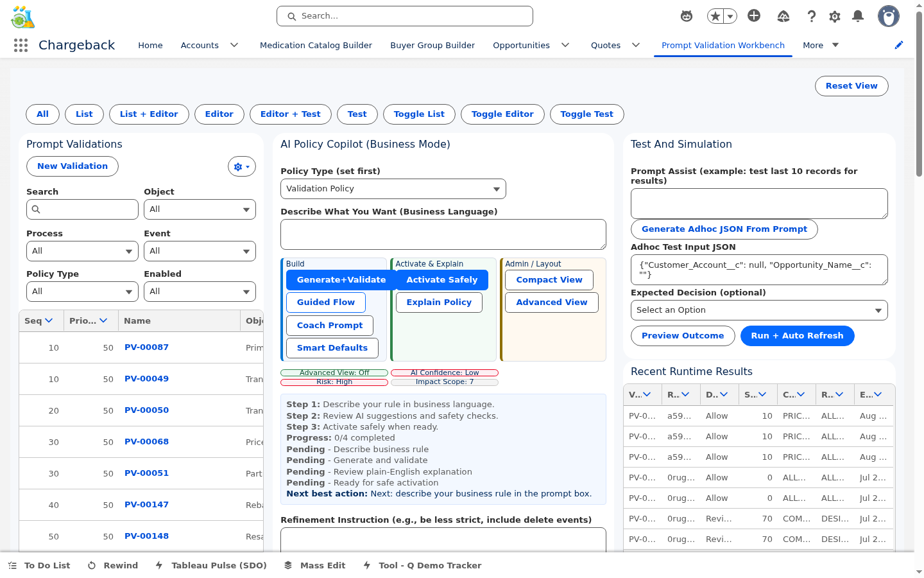Open the favorites list dropdown arrow
The height and width of the screenshot is (578, 924).
730,16
